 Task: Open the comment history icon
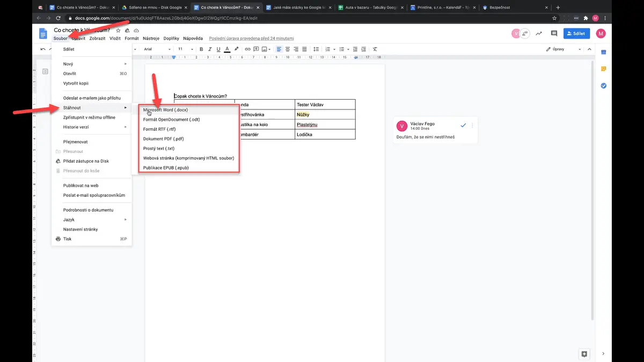554,33
